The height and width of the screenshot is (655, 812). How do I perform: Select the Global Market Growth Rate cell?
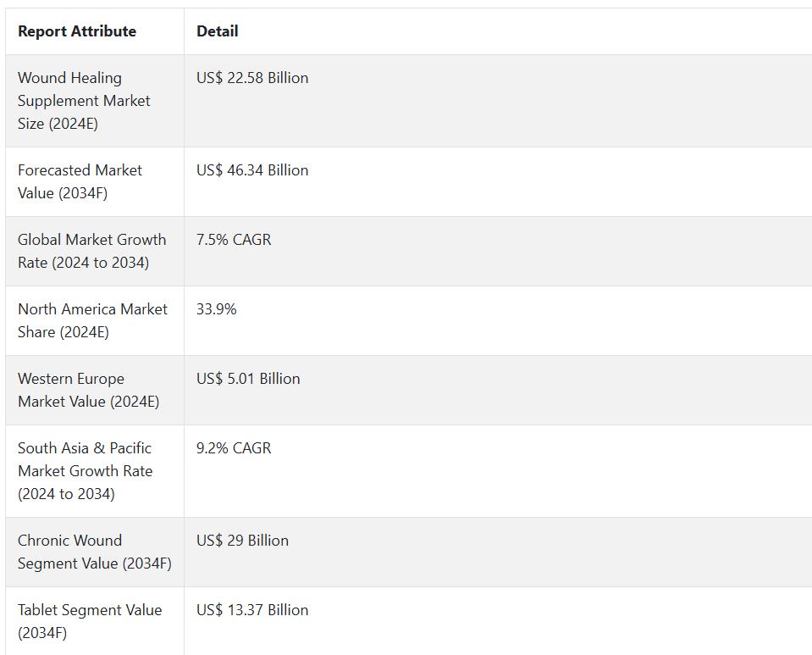coord(91,251)
